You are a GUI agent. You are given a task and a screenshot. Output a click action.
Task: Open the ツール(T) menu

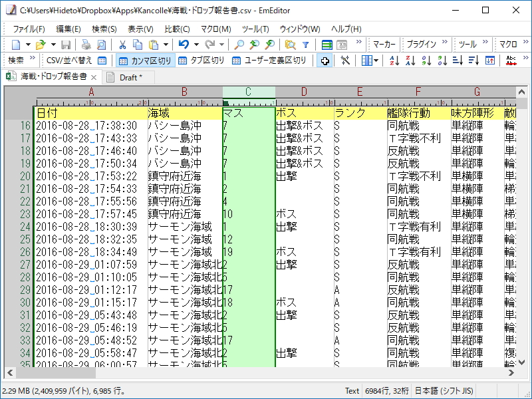[x=255, y=29]
